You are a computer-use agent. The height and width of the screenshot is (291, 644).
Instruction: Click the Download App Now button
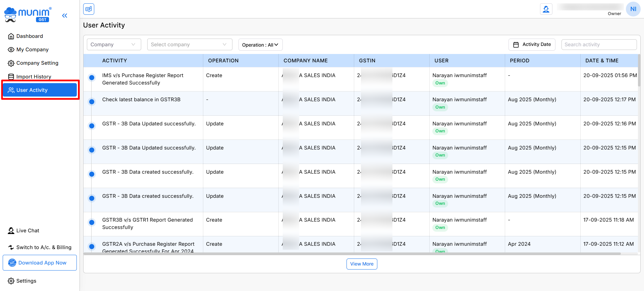(40, 263)
